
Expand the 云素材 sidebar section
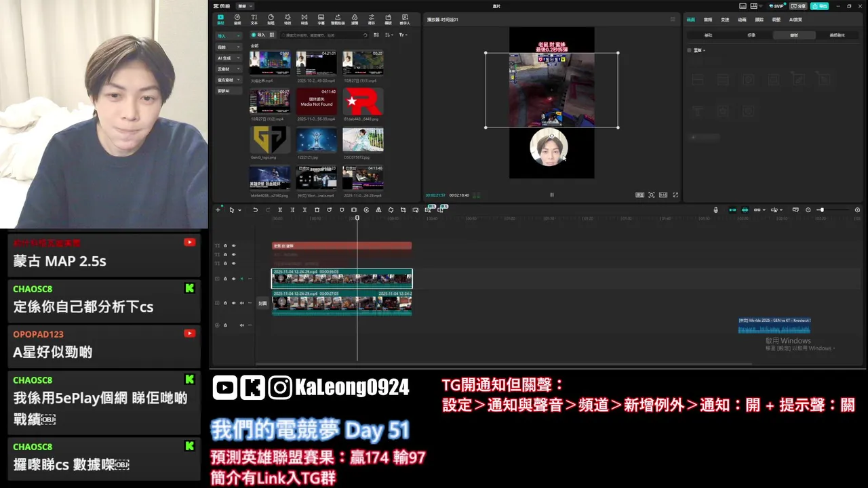point(229,69)
